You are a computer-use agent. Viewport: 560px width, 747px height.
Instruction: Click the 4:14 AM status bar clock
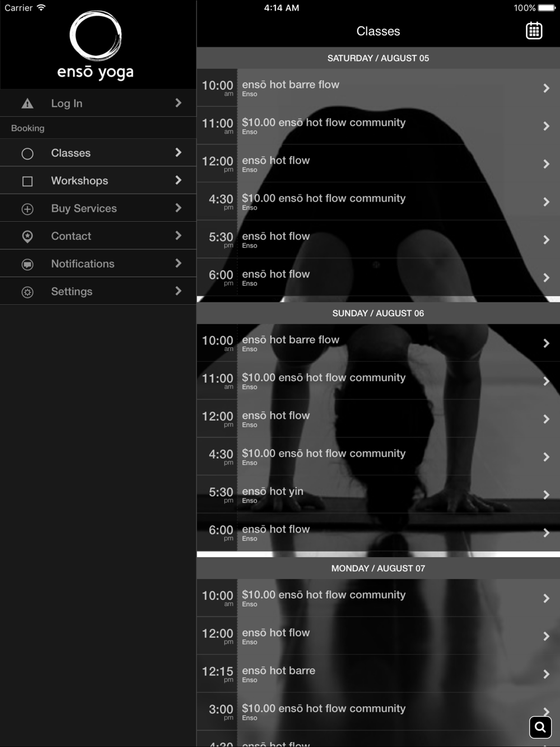[x=281, y=8]
